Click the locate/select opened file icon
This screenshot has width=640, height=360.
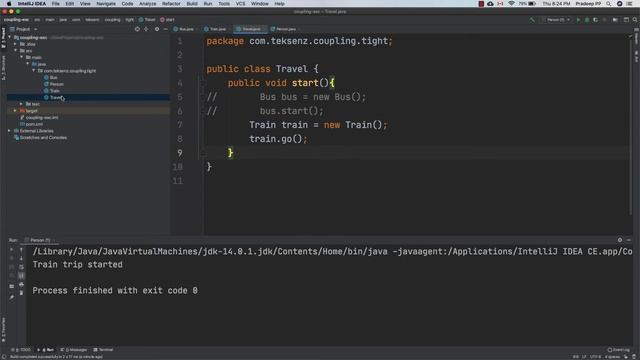(x=137, y=29)
